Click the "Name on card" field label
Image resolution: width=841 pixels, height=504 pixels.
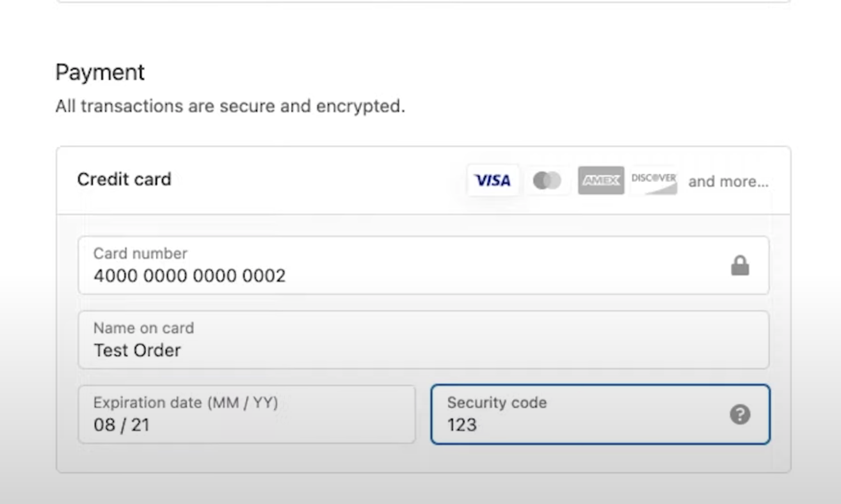tap(143, 328)
